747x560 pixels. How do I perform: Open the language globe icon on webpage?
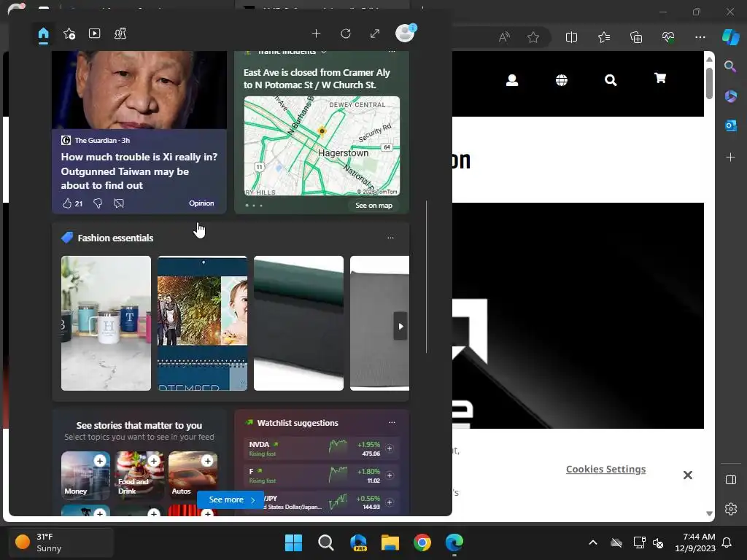tap(562, 80)
